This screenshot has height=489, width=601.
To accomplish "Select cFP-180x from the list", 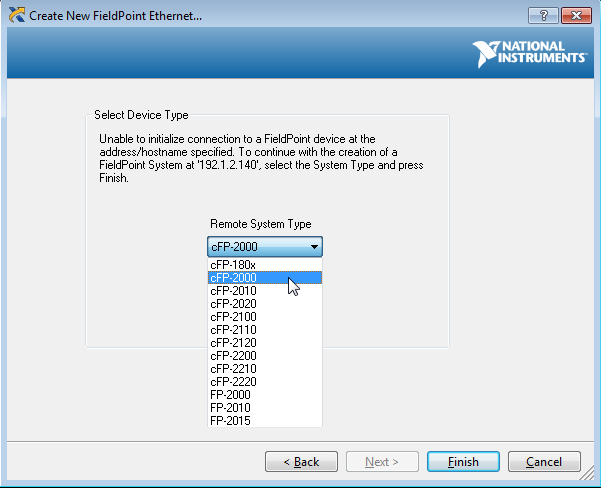I will (265, 264).
